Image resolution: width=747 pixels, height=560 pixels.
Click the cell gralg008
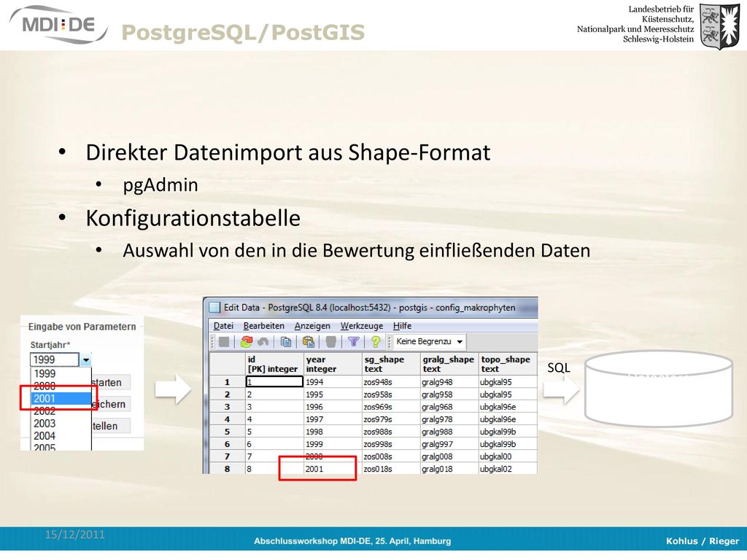[449, 456]
